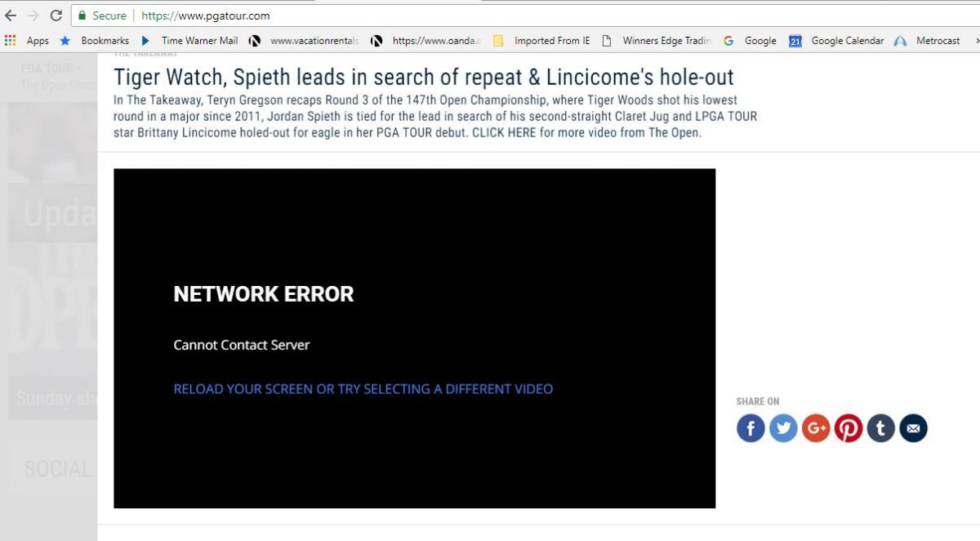Screen dimensions: 980x541
Task: Click the NETWORK ERROR heading
Action: coord(264,294)
